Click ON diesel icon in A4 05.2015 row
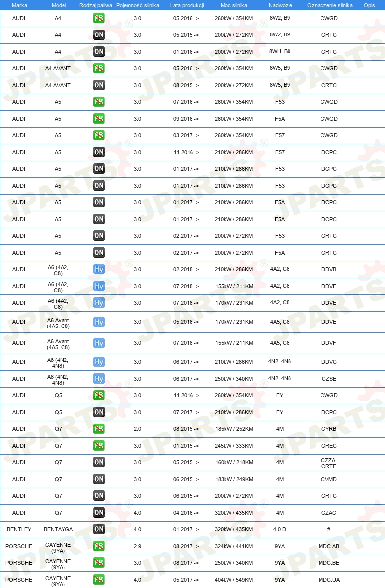The height and width of the screenshot is (588, 385). click(x=99, y=35)
